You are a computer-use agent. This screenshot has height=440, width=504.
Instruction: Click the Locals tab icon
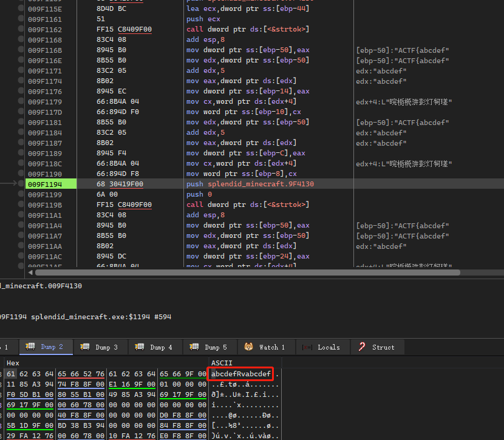(x=307, y=347)
